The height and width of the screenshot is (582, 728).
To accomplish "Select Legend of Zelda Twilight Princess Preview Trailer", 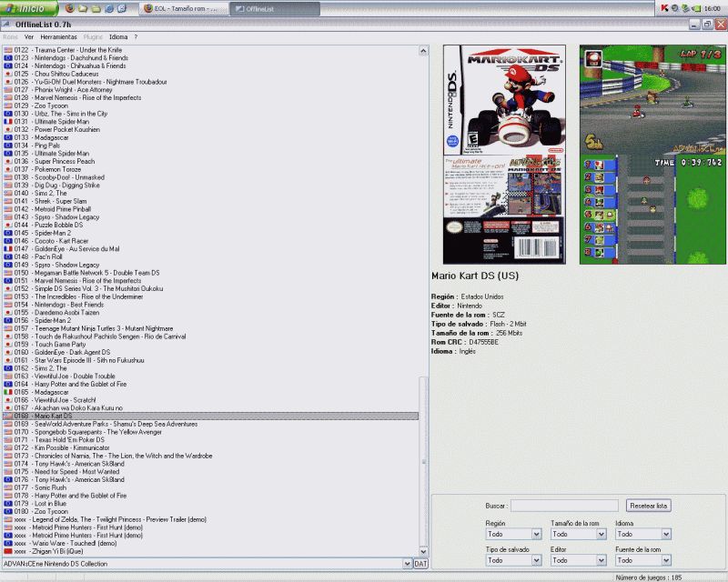I will [210, 520].
